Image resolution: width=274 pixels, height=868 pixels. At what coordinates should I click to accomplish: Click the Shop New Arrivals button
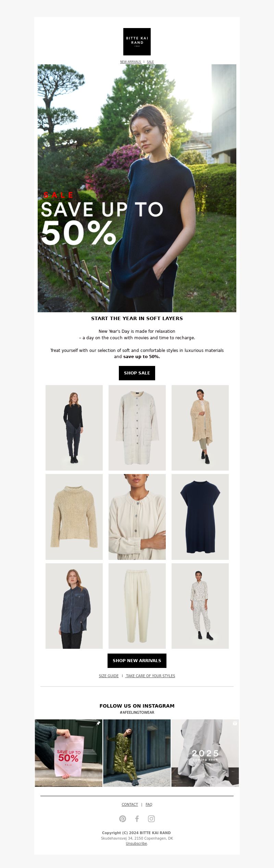(x=137, y=660)
